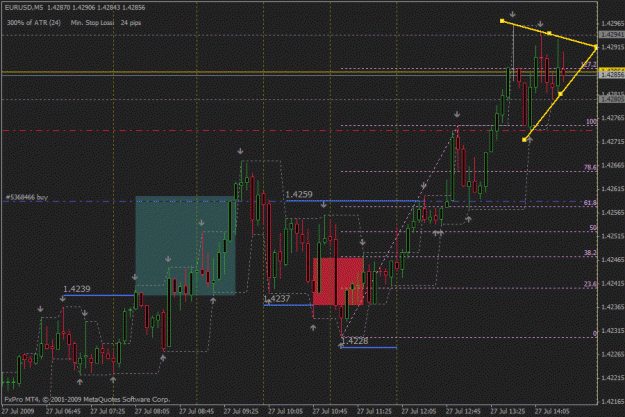Screen dimensions: 625x417
Task: Click the 127.2 Fibonacci level label
Action: tap(588, 65)
